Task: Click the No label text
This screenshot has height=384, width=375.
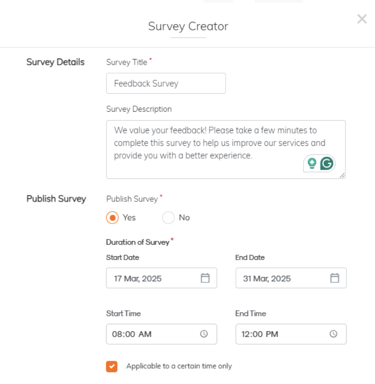Action: [184, 218]
